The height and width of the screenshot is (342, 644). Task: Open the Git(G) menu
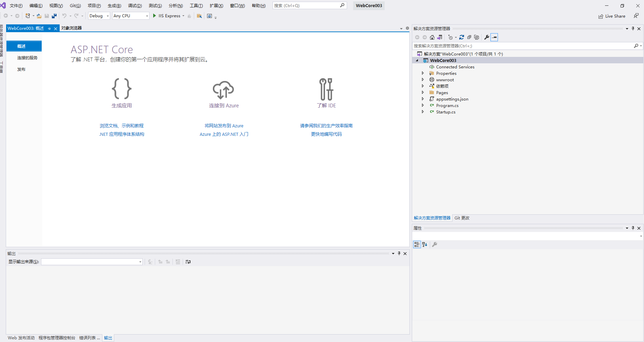coord(75,6)
